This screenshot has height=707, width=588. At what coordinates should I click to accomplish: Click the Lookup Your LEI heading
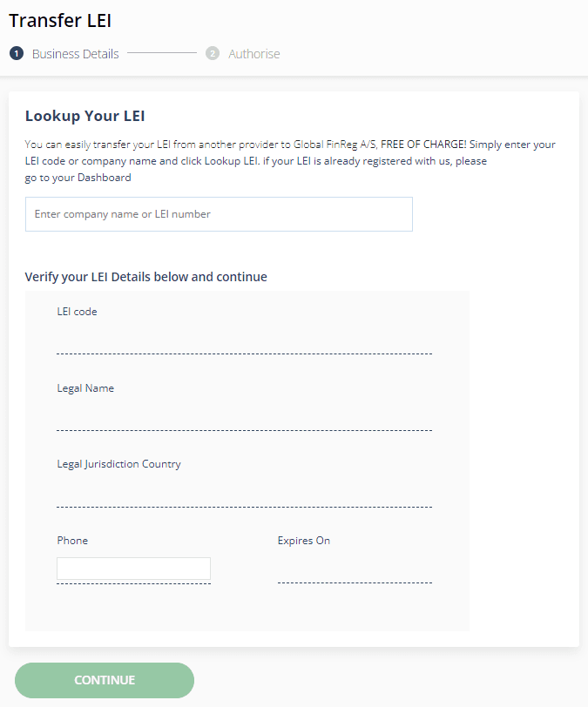coord(85,116)
